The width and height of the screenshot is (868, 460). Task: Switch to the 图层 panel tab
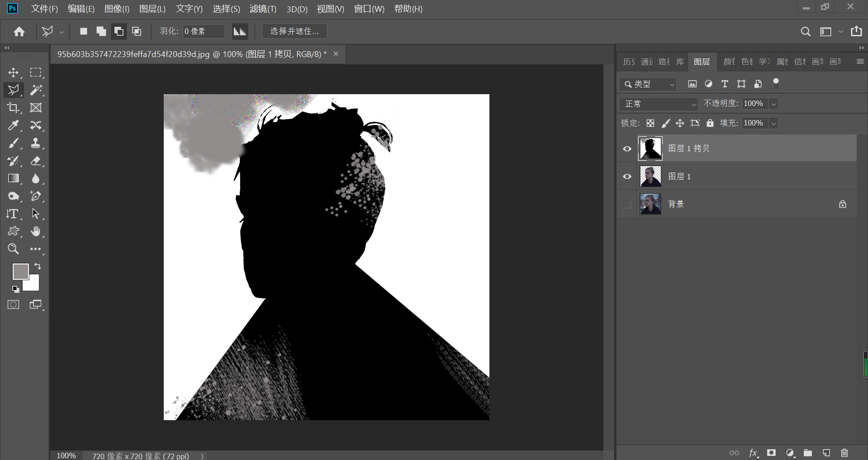point(702,62)
